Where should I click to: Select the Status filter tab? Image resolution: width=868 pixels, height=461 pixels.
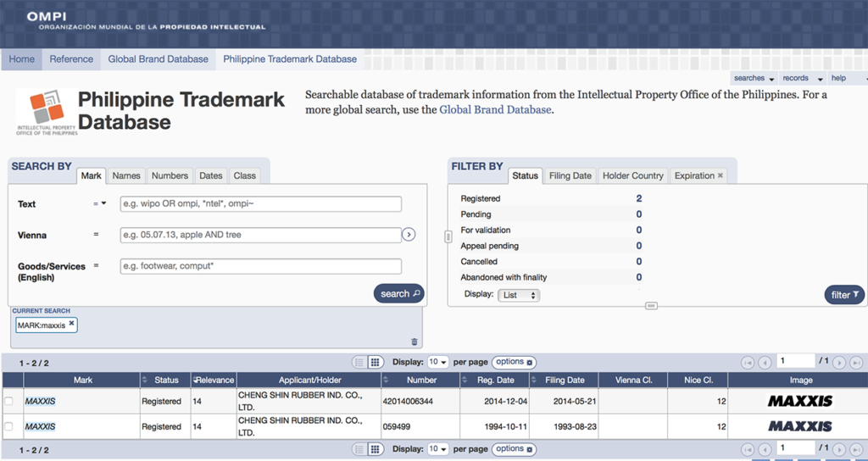526,175
